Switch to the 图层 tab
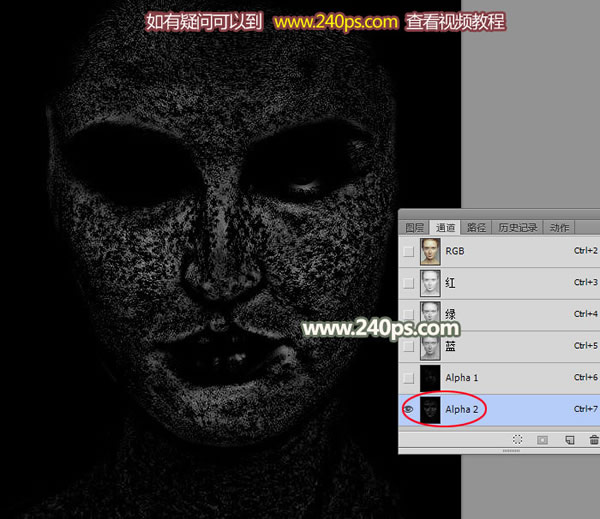Screen dimensions: 600x519 tap(414, 228)
